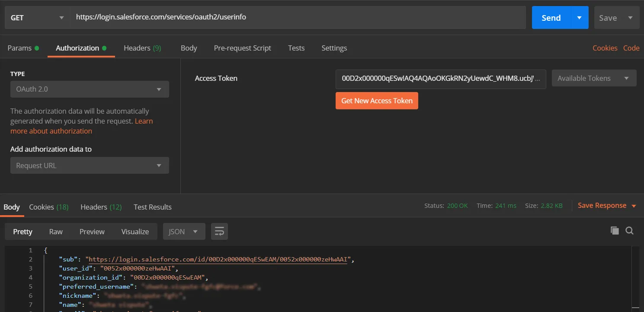Image resolution: width=644 pixels, height=312 pixels.
Task: Click the request URL field
Action: point(298,18)
